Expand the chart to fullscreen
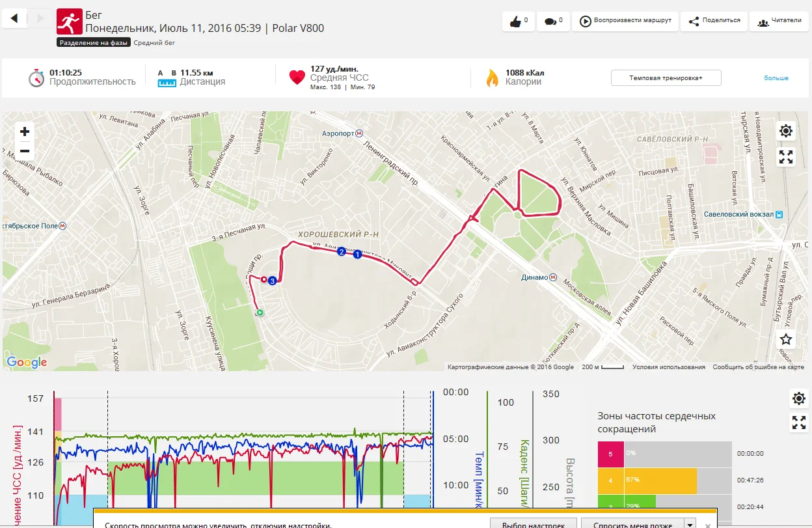 pos(799,423)
